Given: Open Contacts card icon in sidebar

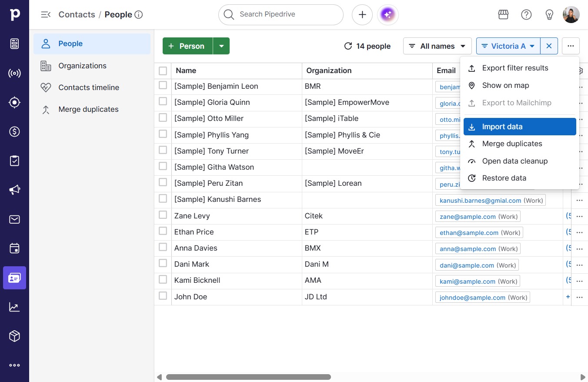Looking at the screenshot, I should [x=14, y=278].
